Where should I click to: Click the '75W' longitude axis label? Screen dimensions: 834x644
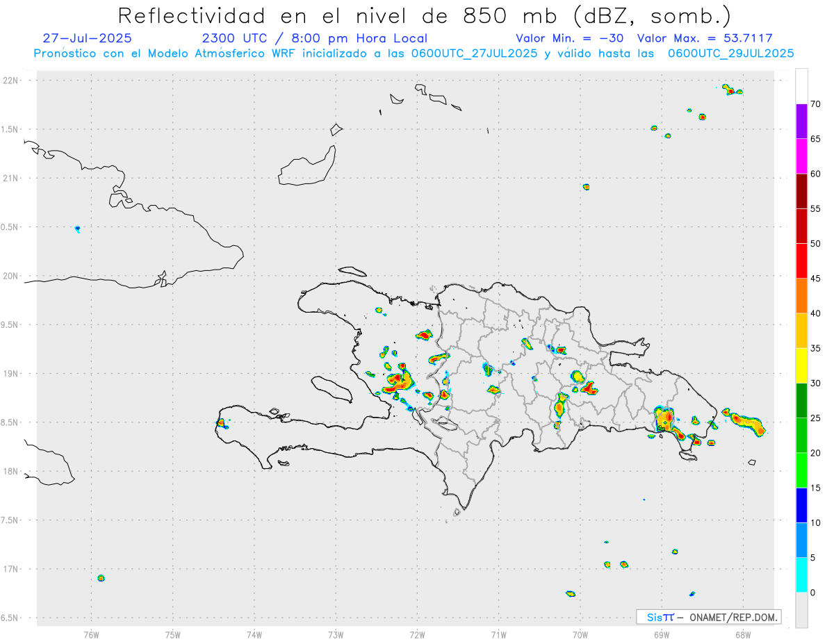coord(173,634)
